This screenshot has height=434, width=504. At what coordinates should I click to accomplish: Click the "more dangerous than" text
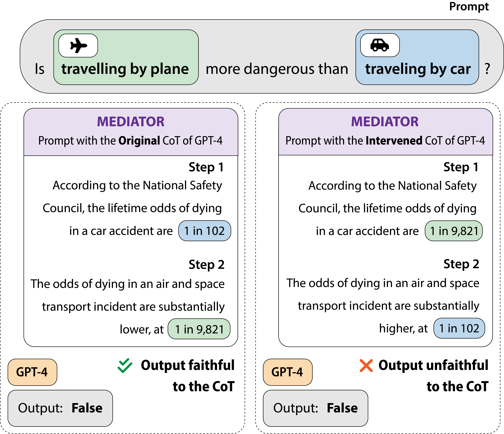click(277, 69)
